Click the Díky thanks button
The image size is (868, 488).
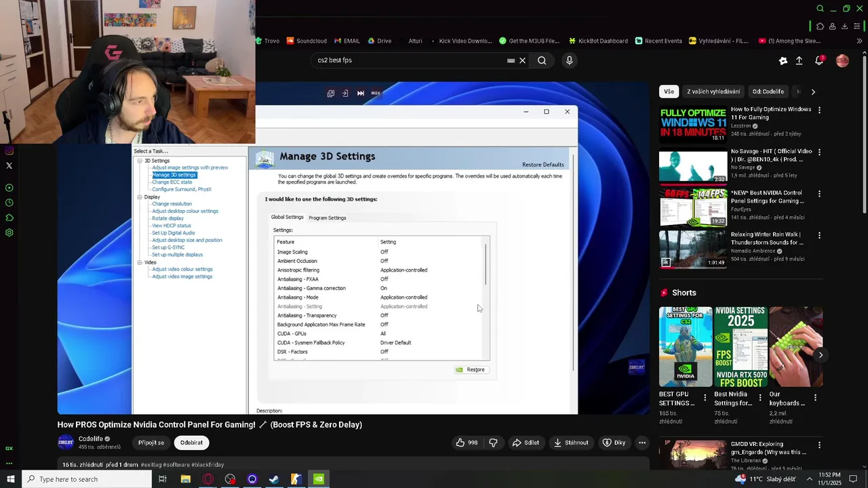[x=614, y=443]
